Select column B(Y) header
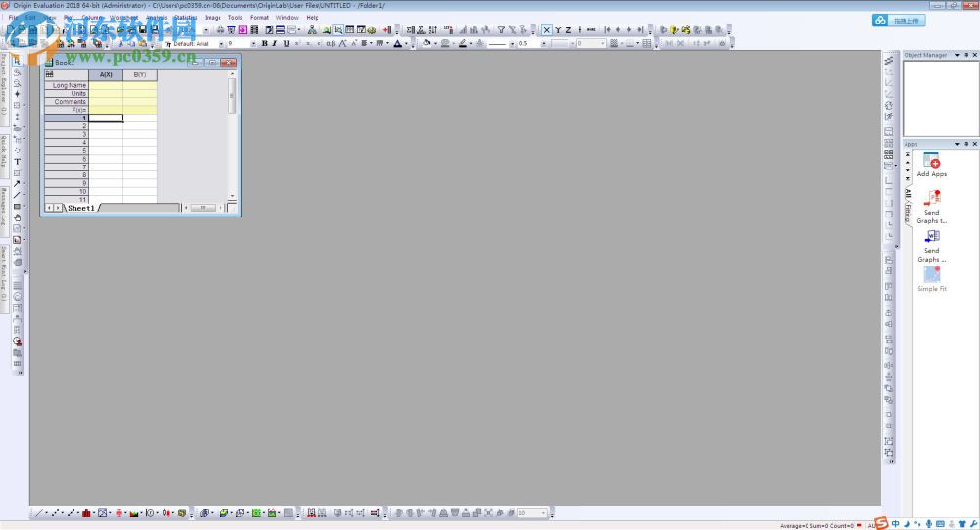980x530 pixels. click(140, 74)
